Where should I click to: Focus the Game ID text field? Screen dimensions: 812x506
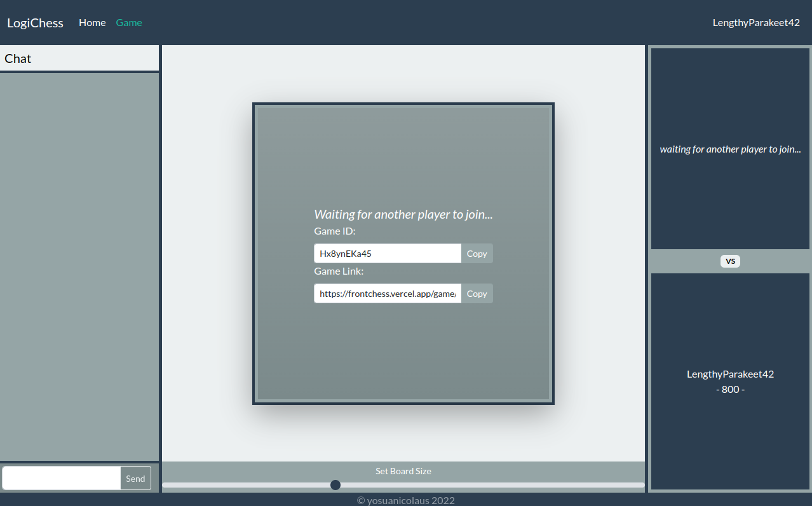click(388, 254)
